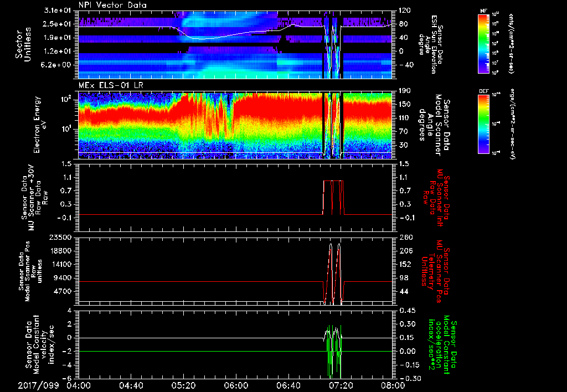
Task: Click the 05:20 time axis label
Action: pyautogui.click(x=183, y=385)
